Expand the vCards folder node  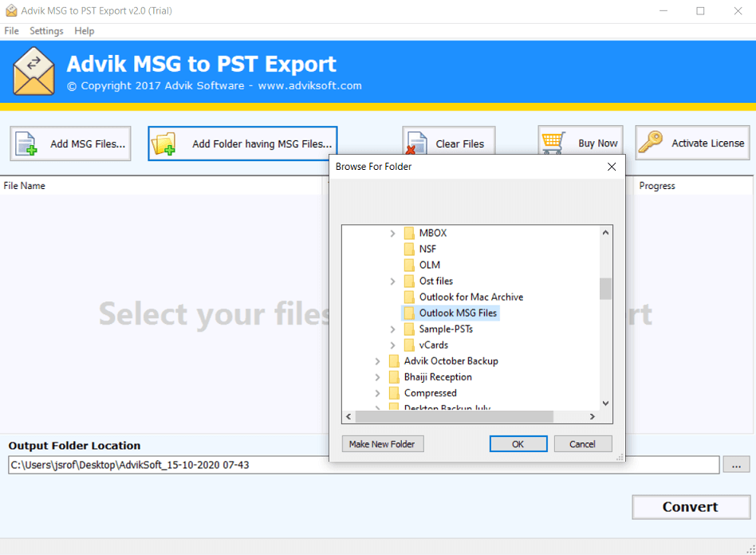[x=392, y=345]
